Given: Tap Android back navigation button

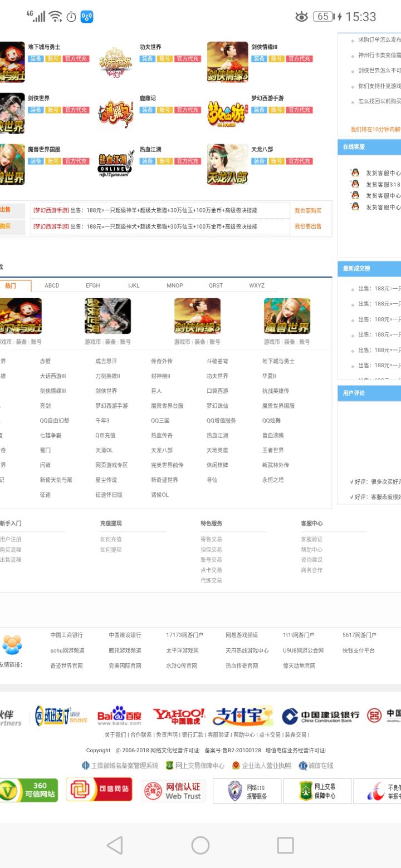Looking at the screenshot, I should tap(115, 845).
